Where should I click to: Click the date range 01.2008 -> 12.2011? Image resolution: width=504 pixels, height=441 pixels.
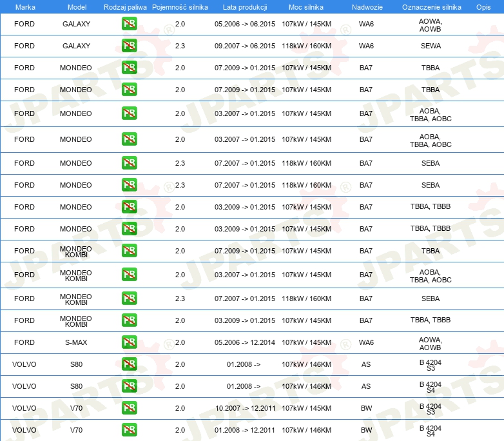(x=245, y=430)
